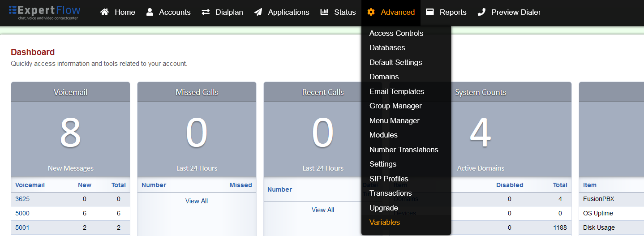Viewport: 644px width, 236px height.
Task: Click the Reports icon
Action: [x=430, y=12]
